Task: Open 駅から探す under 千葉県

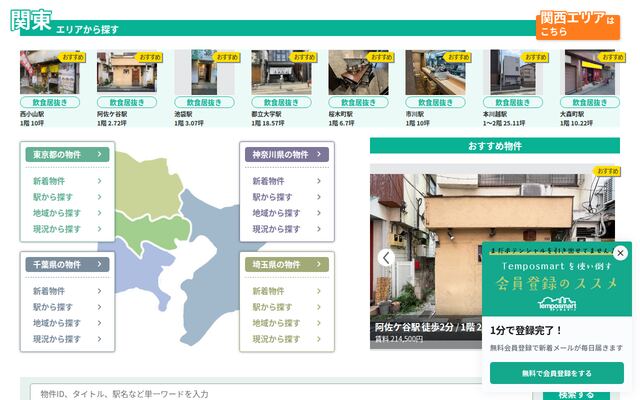Action: click(x=67, y=307)
